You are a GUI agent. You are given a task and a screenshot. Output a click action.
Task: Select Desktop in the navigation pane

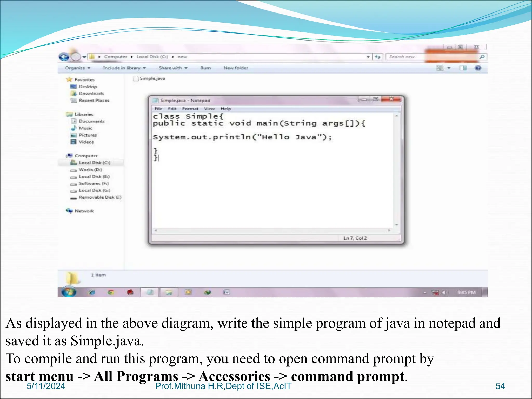[84, 87]
